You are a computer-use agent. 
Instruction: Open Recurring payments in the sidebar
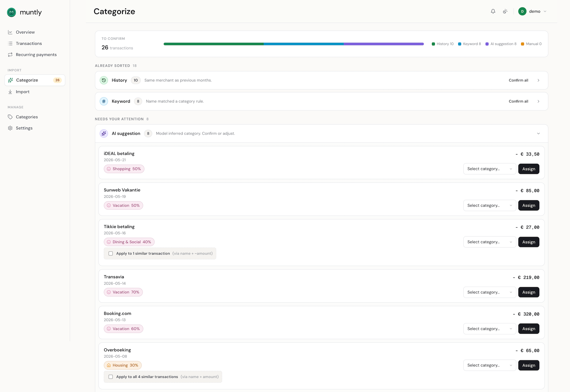tap(36, 55)
